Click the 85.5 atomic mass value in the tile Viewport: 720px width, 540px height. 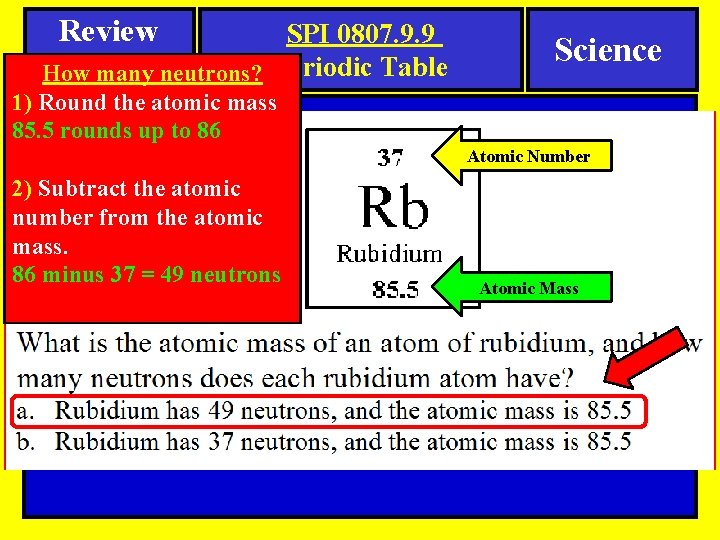click(x=395, y=289)
